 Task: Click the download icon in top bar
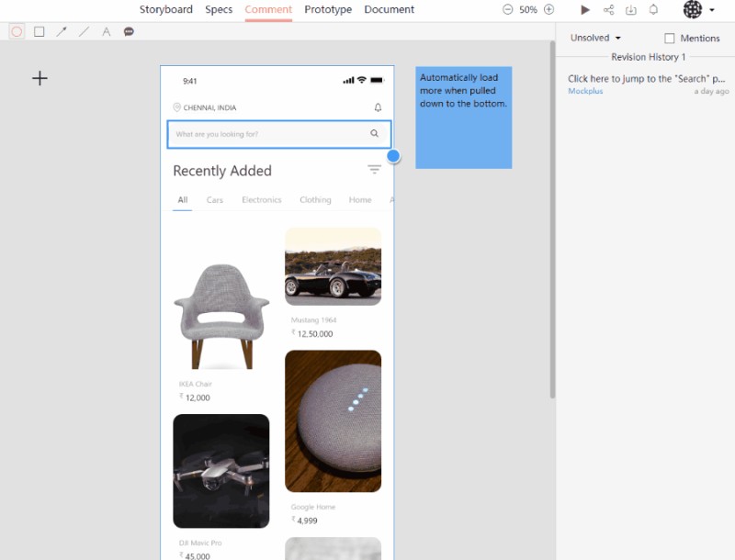(631, 10)
